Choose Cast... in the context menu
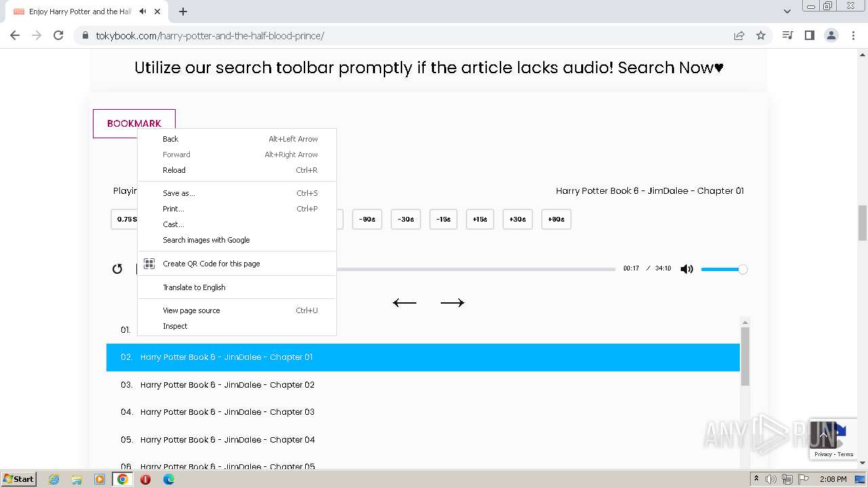868x488 pixels. (x=237, y=224)
